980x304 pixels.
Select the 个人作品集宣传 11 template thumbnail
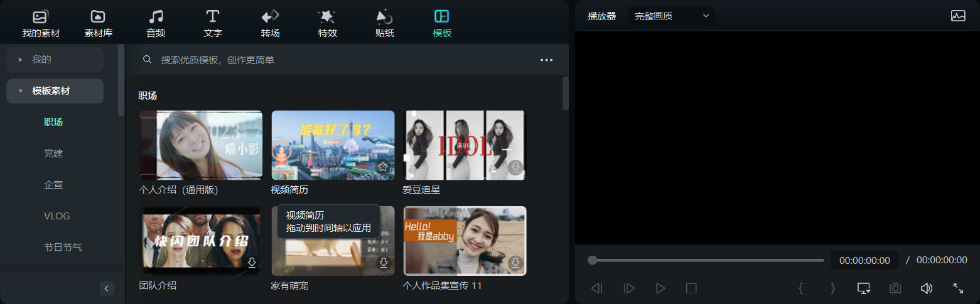465,241
